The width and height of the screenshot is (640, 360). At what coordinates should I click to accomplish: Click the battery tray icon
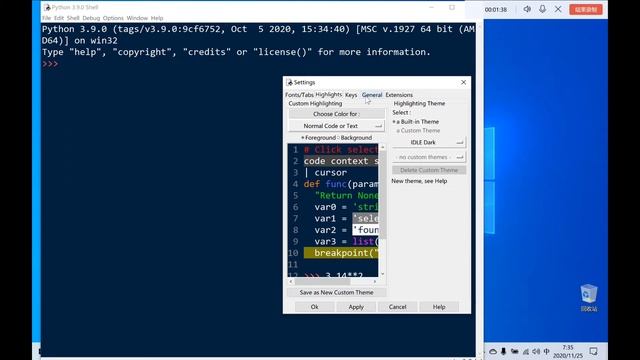click(514, 351)
